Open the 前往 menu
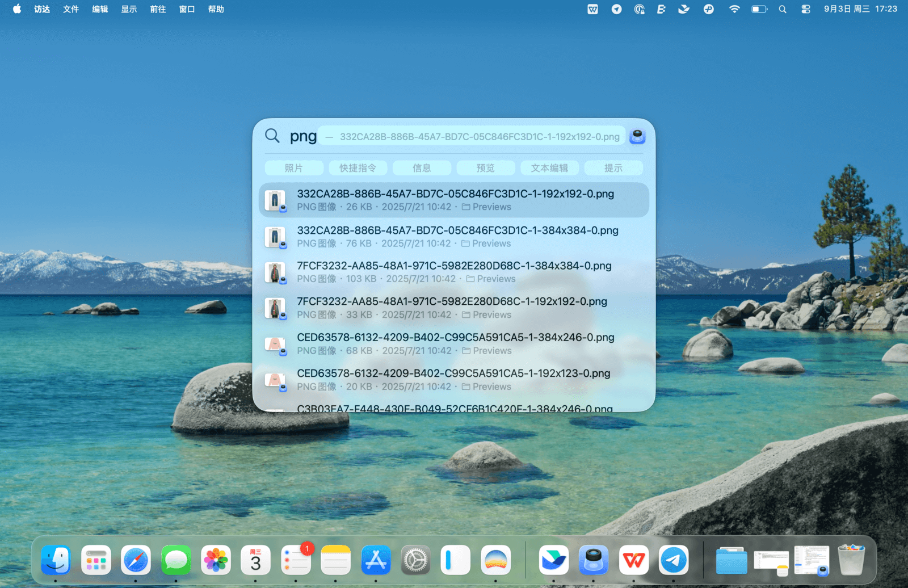 click(158, 9)
